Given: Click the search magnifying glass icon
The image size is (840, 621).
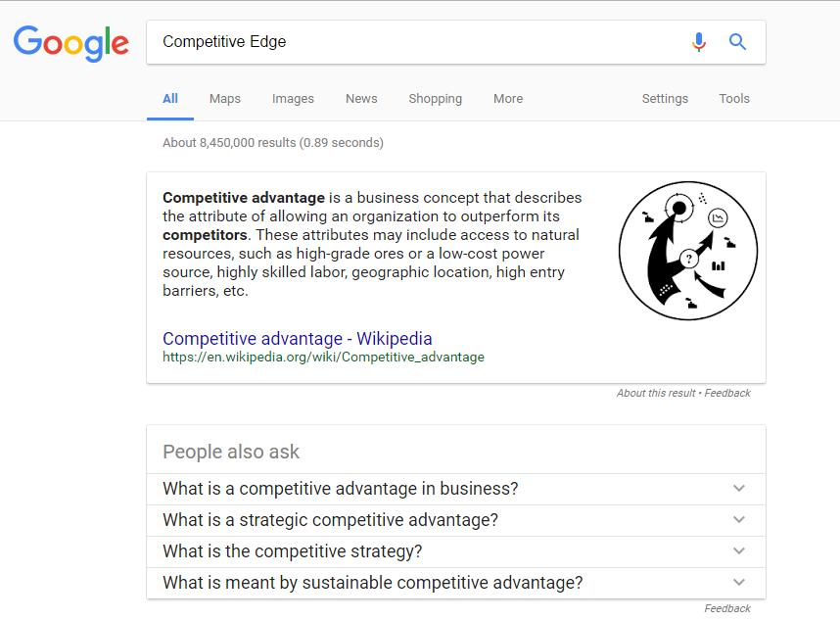Looking at the screenshot, I should (x=737, y=42).
